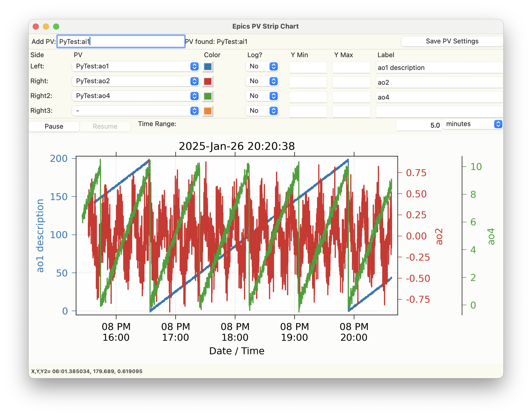Pick the green color swatch for Right2
The image size is (532, 416).
(208, 96)
